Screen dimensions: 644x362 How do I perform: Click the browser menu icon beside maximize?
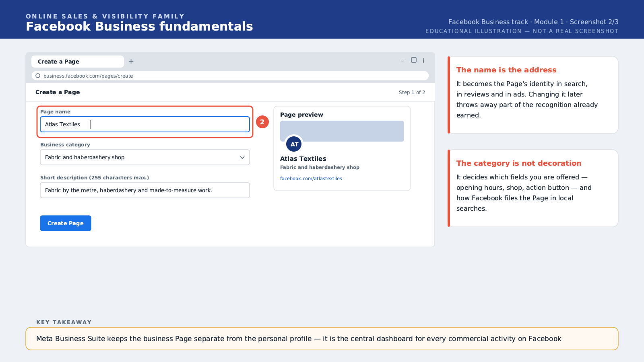(x=423, y=60)
